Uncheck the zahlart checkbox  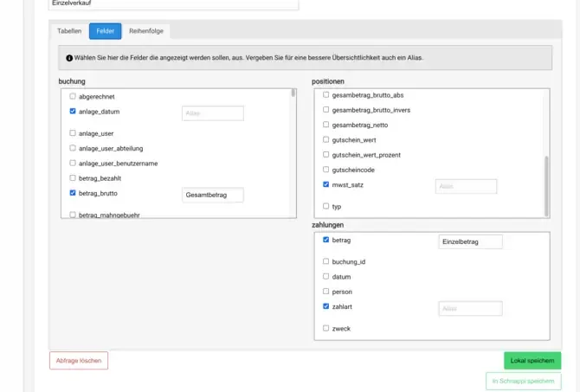pyautogui.click(x=325, y=306)
